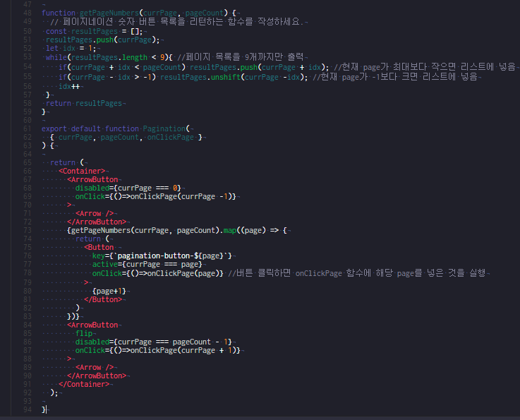
Task: Click the key attribute on line 76
Action: [x=99, y=256]
